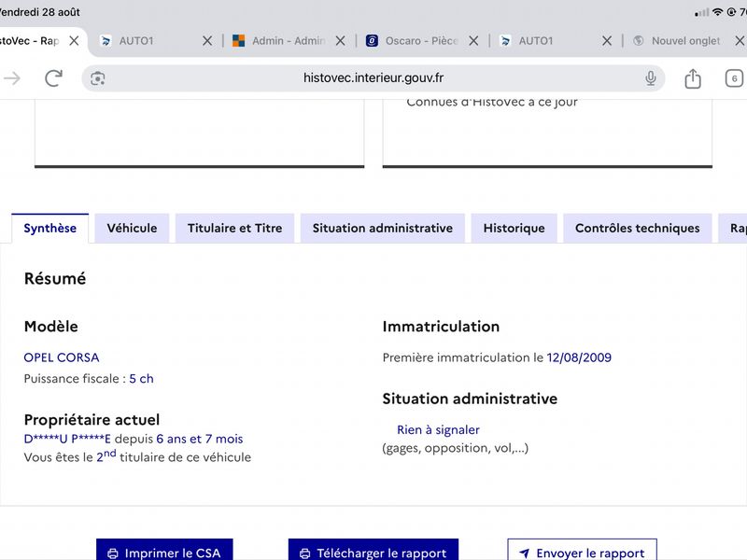Tap the microphone voice search icon

click(650, 78)
